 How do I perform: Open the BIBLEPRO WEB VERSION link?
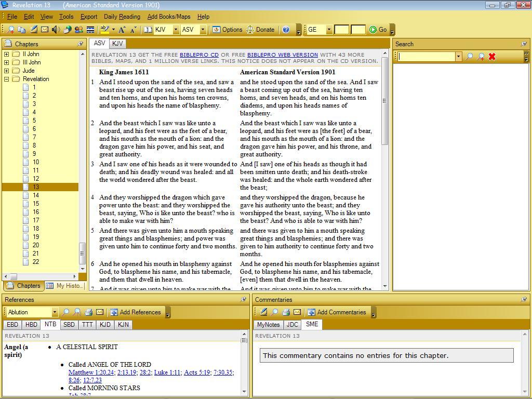(x=283, y=55)
